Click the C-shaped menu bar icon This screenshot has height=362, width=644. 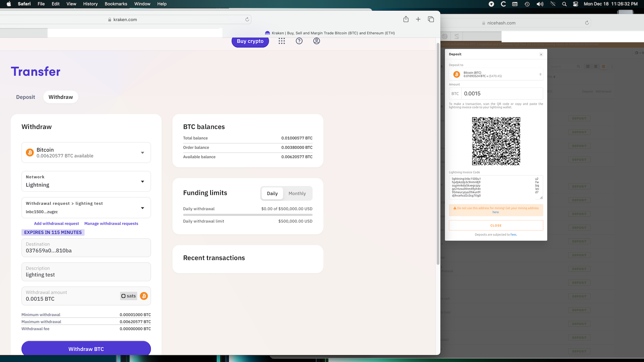(x=503, y=4)
